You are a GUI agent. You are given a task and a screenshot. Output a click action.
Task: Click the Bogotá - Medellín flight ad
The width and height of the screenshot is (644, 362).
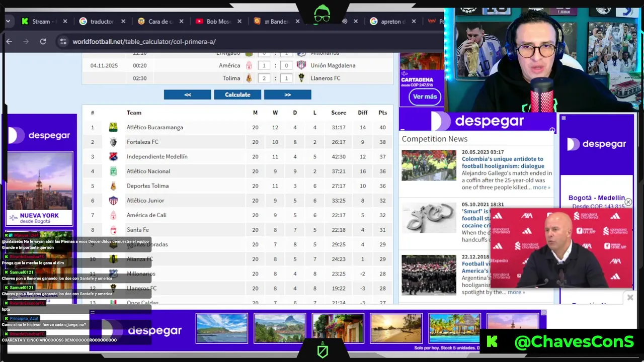(x=597, y=202)
